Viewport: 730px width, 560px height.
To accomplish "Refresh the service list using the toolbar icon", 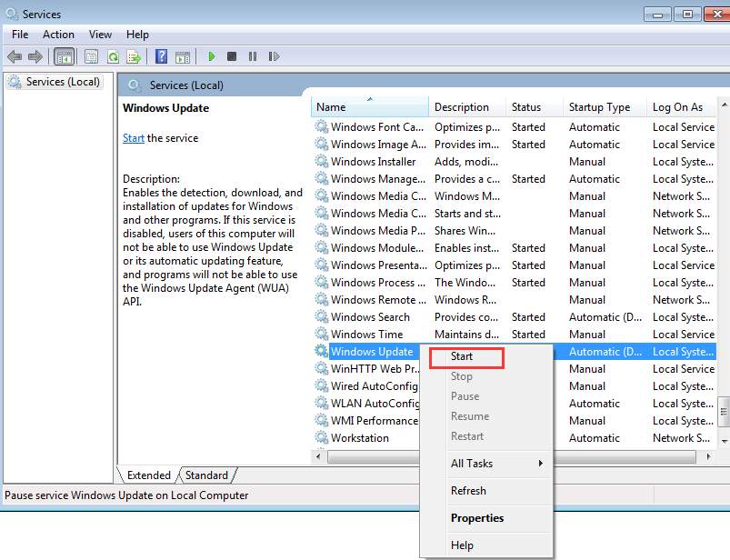I will pyautogui.click(x=113, y=56).
